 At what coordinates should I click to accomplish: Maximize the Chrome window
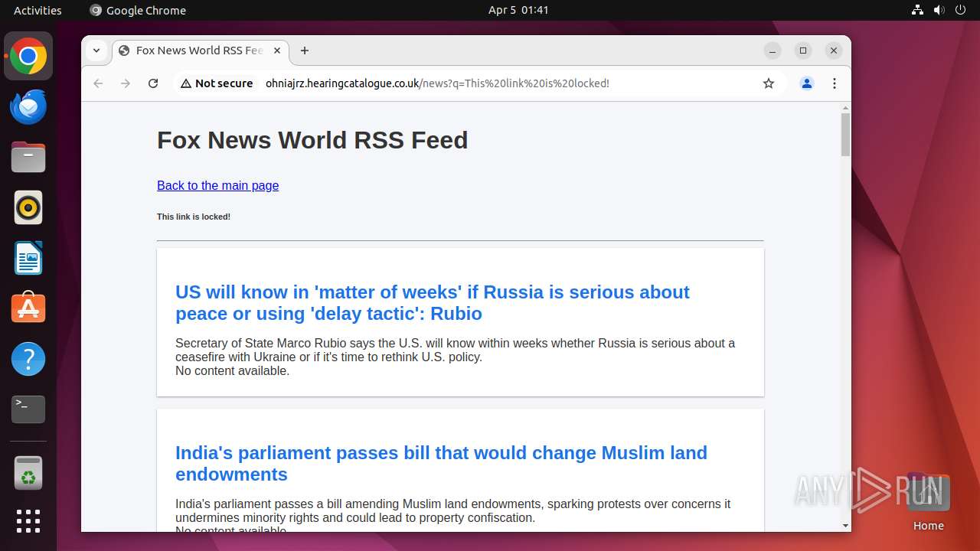point(803,51)
